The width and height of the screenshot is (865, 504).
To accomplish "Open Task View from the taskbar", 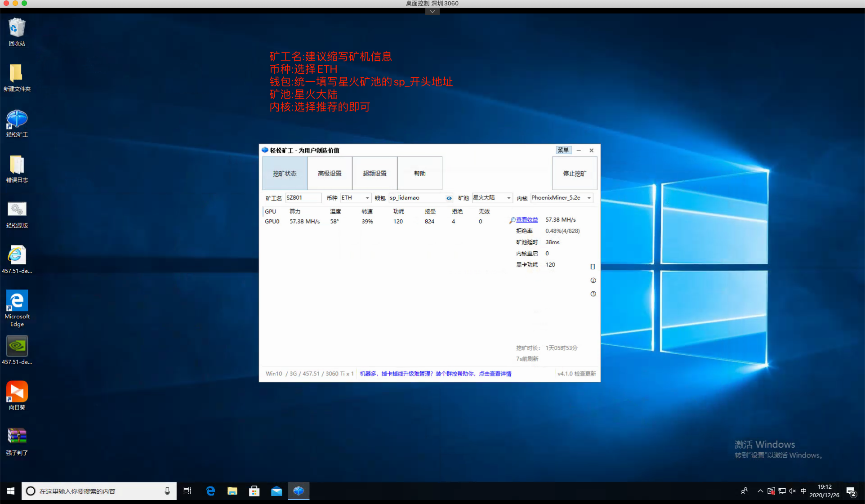I will click(187, 491).
